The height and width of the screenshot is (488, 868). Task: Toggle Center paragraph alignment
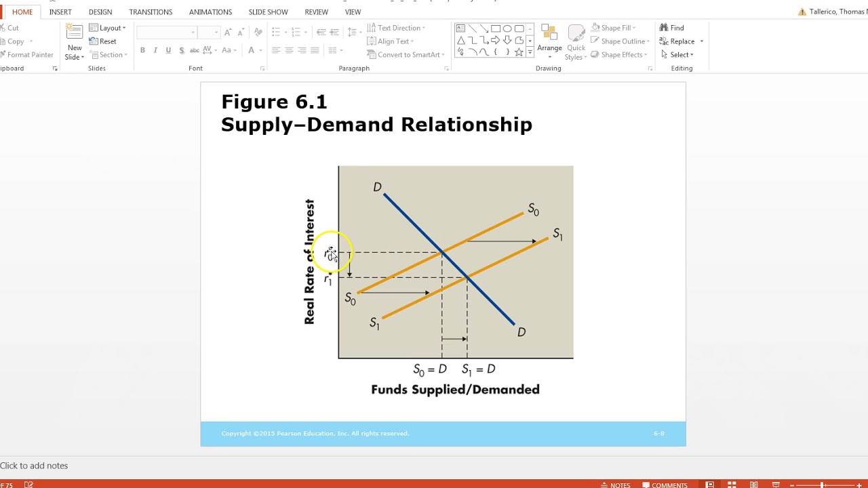pyautogui.click(x=289, y=50)
